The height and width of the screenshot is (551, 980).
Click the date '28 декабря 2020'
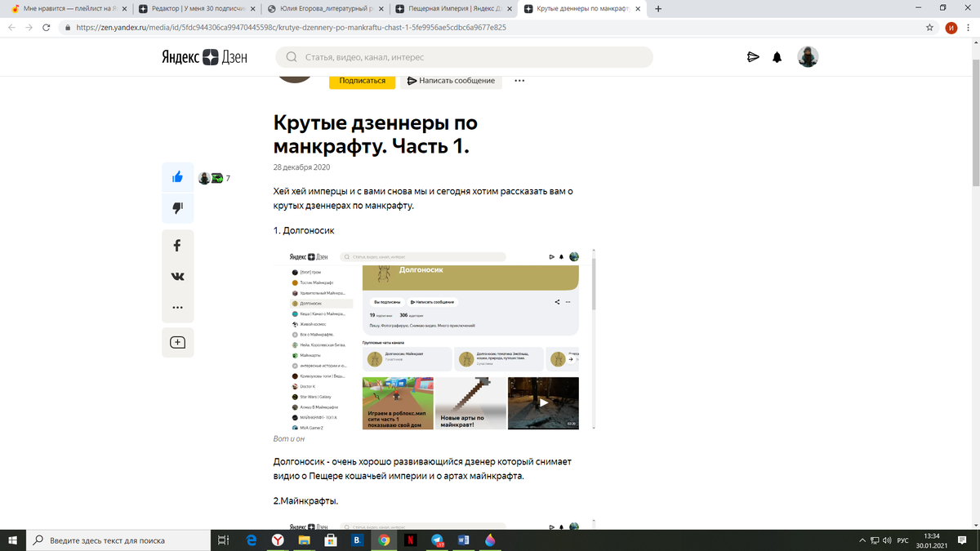(x=301, y=167)
